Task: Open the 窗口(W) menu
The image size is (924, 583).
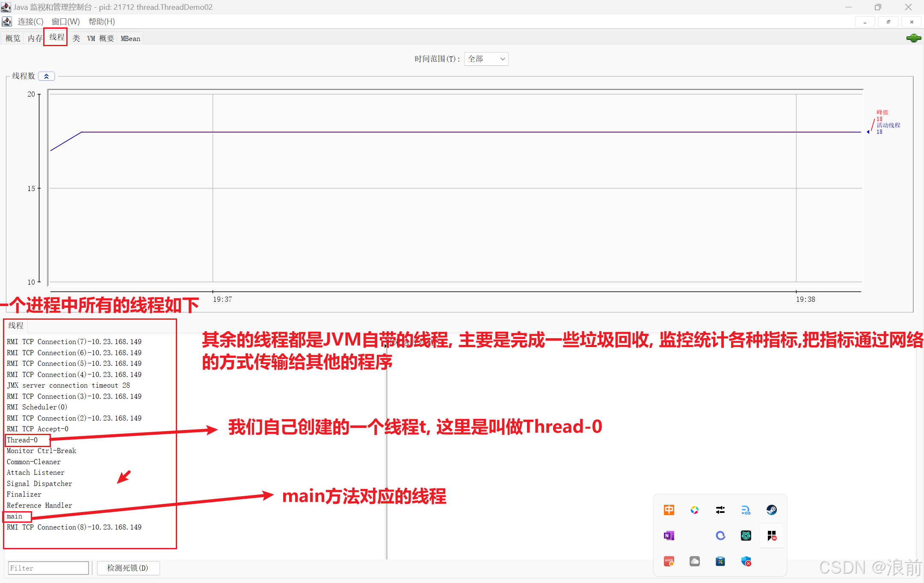Action: coord(65,22)
